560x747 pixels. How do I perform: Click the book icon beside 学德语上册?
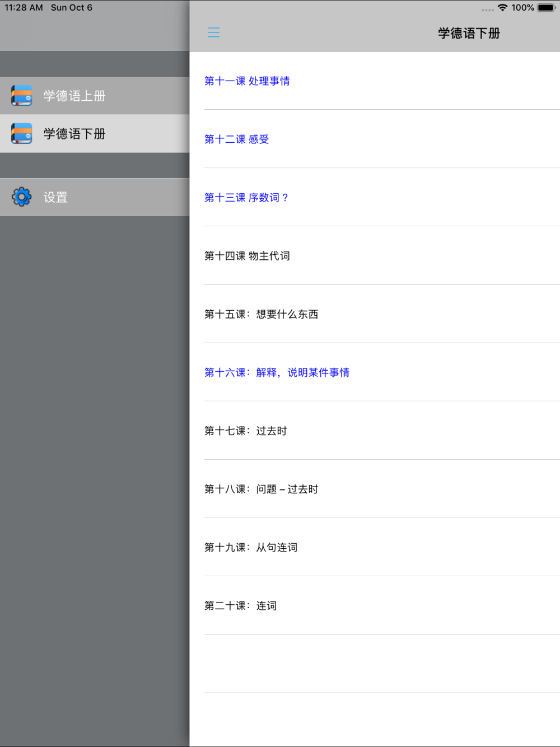point(22,96)
